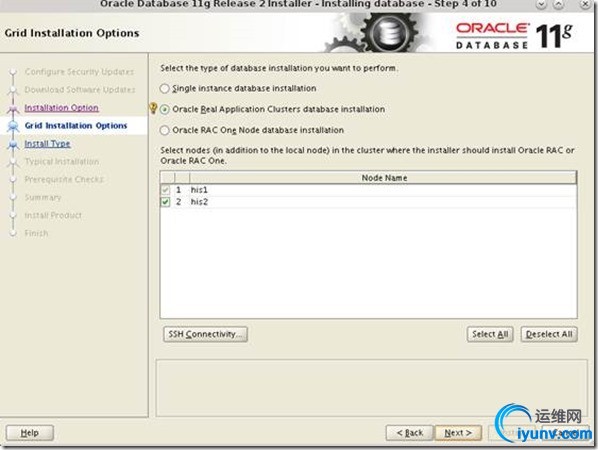Click the Install Type step marker icon
Screen dimensions: 598x450
tap(13, 144)
